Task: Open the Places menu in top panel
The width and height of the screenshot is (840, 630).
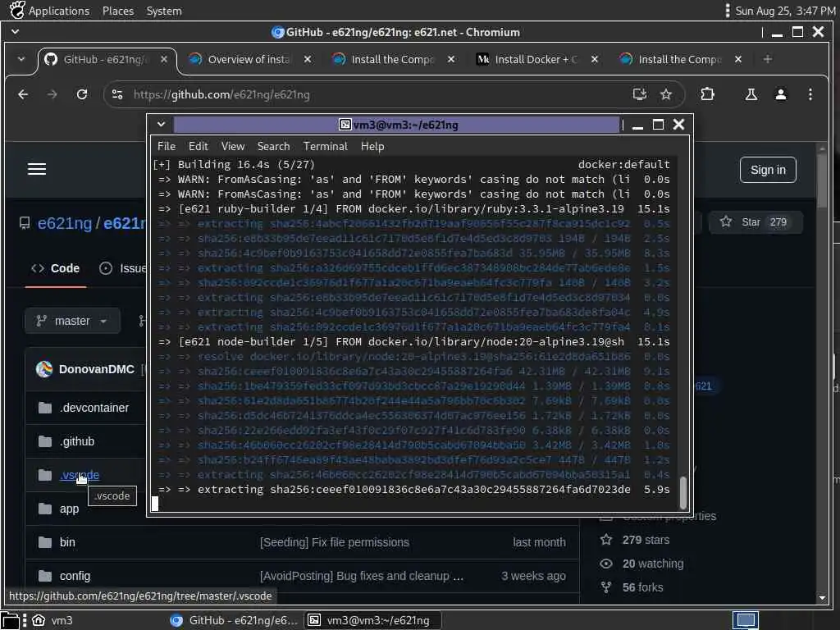Action: (118, 11)
